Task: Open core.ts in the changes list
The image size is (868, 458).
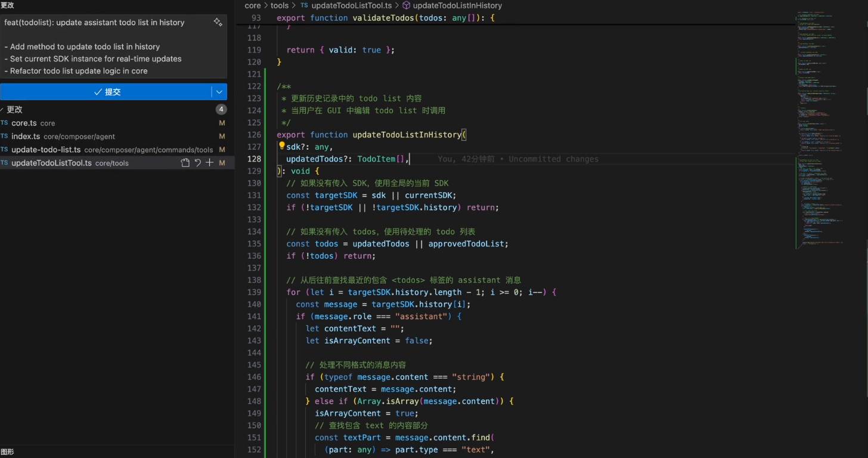Action: (x=24, y=123)
